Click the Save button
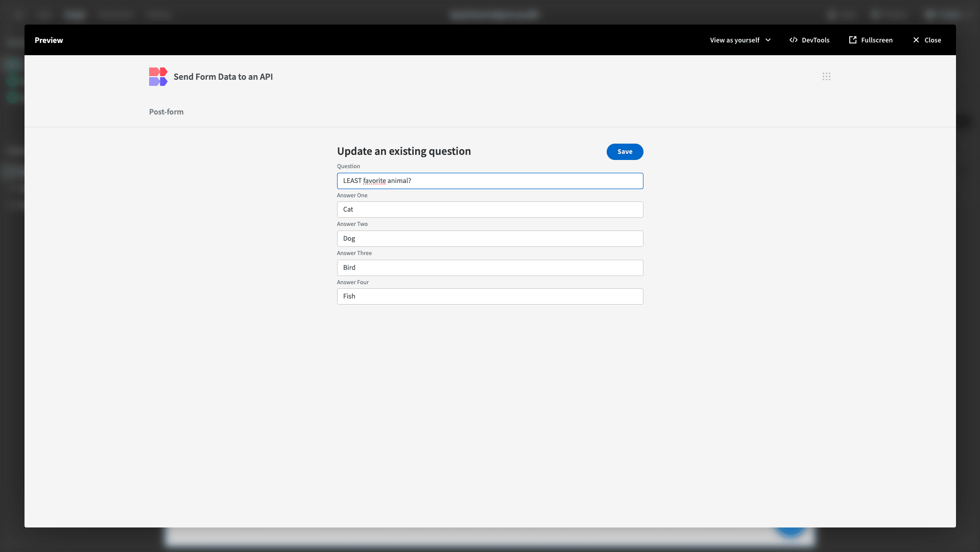This screenshot has height=552, width=980. coord(625,152)
